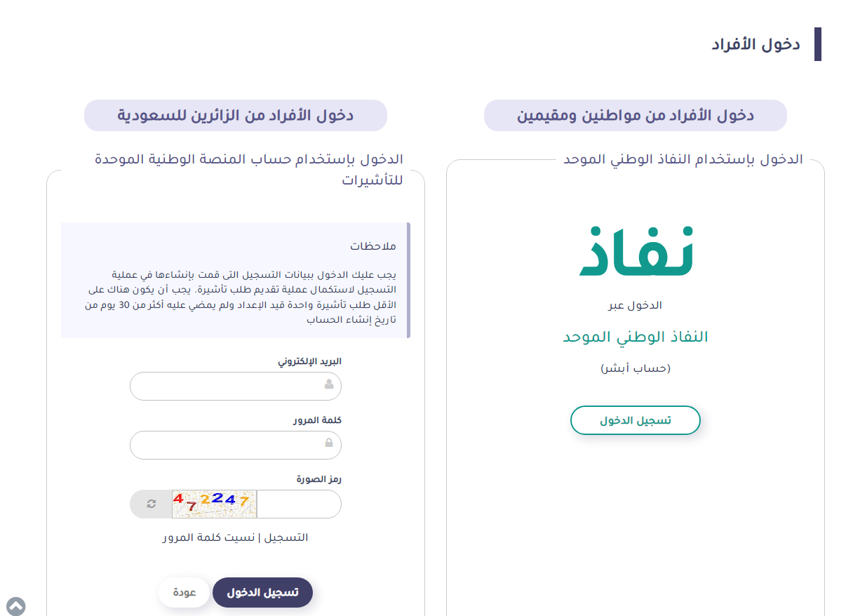This screenshot has width=846, height=616.
Task: Click the scroll-to-top arrow icon
Action: coord(15,606)
